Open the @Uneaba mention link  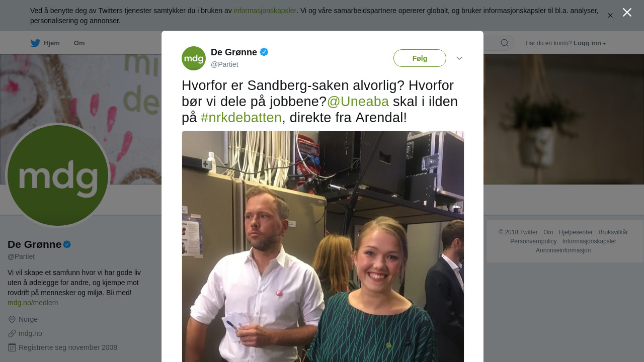[x=358, y=102]
